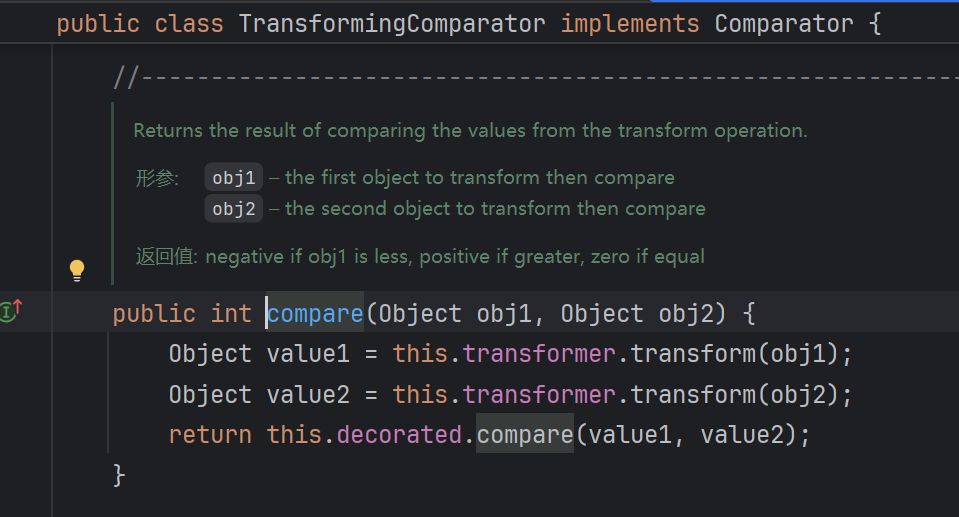The width and height of the screenshot is (959, 517).
Task: Click transformer field on the value2 line
Action: [x=538, y=395]
